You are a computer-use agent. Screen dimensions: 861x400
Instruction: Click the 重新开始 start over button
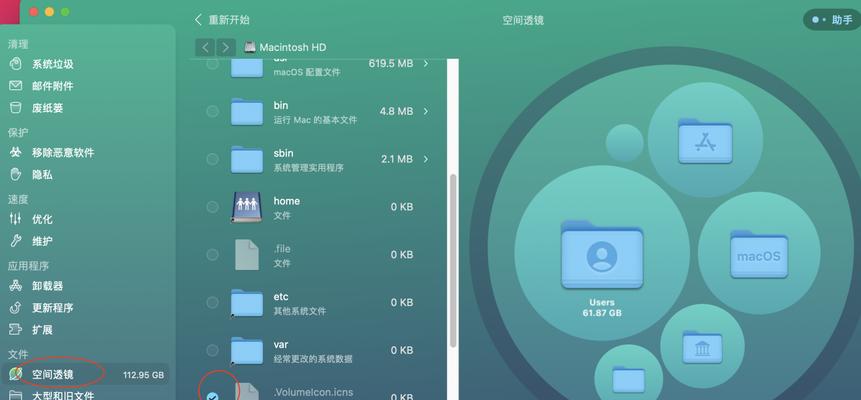click(x=222, y=20)
